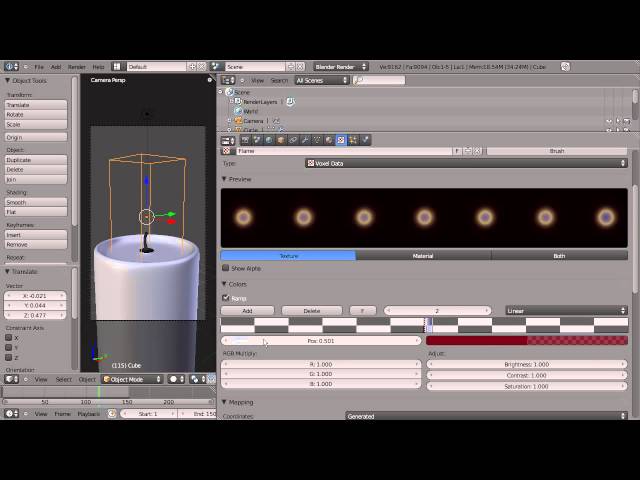Collapse the Preview panel
Image resolution: width=640 pixels, height=480 pixels.
(x=224, y=179)
